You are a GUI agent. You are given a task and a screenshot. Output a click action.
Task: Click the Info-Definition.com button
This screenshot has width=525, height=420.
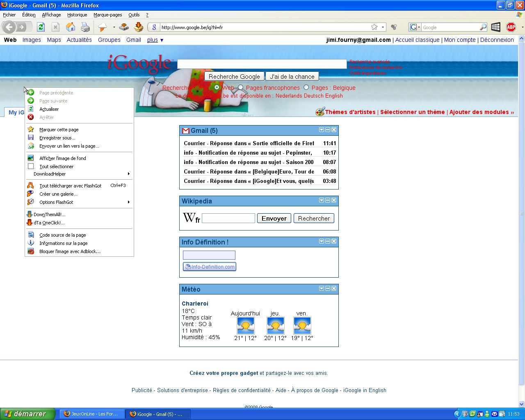tap(210, 267)
